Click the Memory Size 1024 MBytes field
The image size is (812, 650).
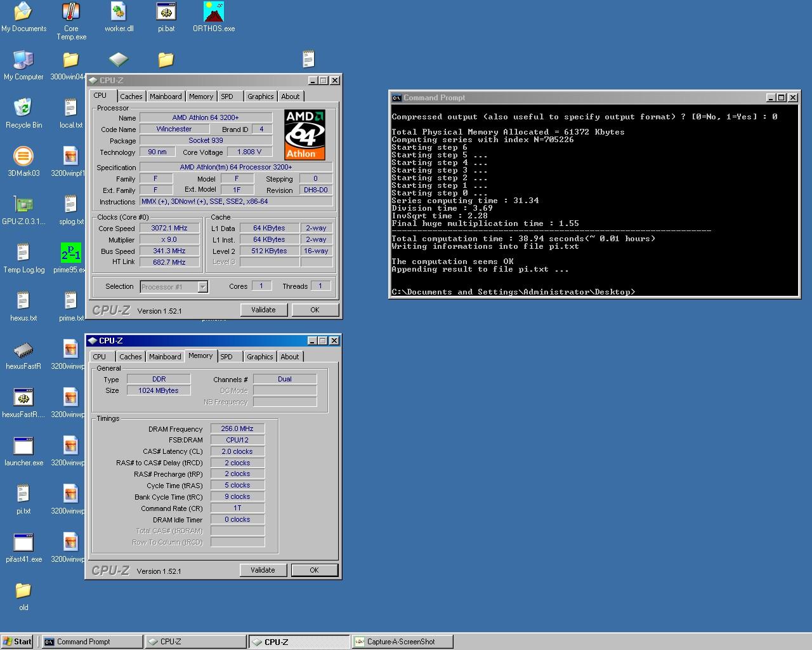pos(159,390)
